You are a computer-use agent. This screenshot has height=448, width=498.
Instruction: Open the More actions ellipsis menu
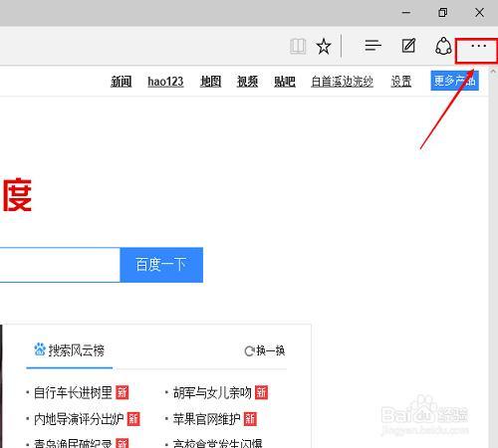point(478,46)
